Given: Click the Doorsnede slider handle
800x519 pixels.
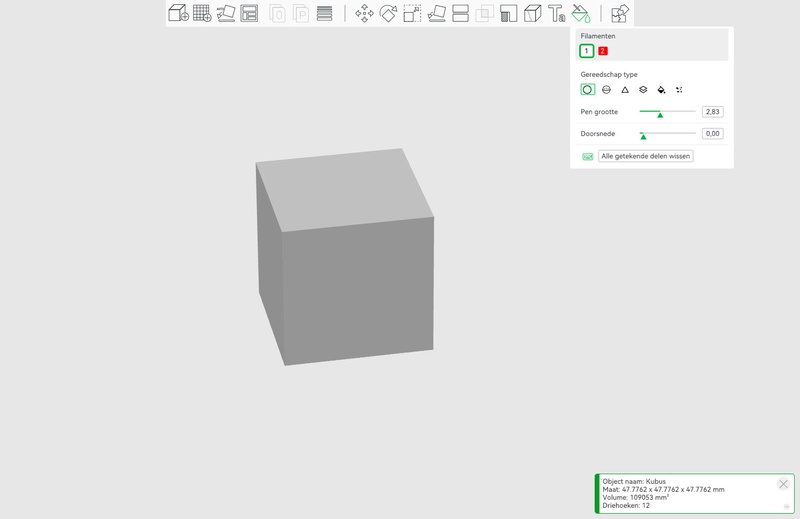Looking at the screenshot, I should coord(643,136).
